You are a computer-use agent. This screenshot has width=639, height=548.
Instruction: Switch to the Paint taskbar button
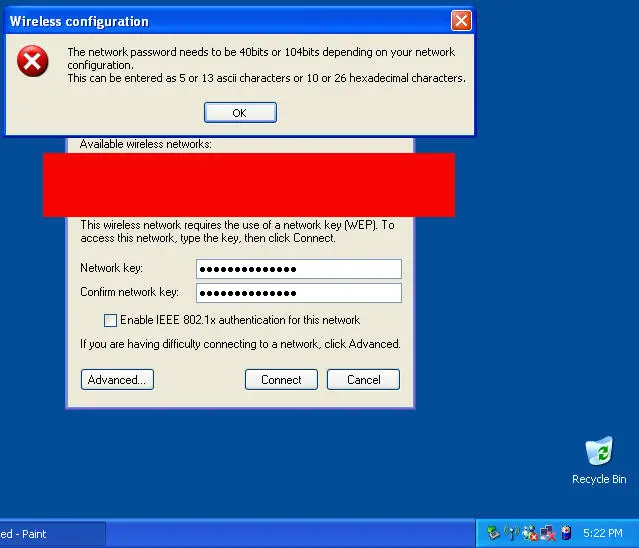tap(52, 534)
